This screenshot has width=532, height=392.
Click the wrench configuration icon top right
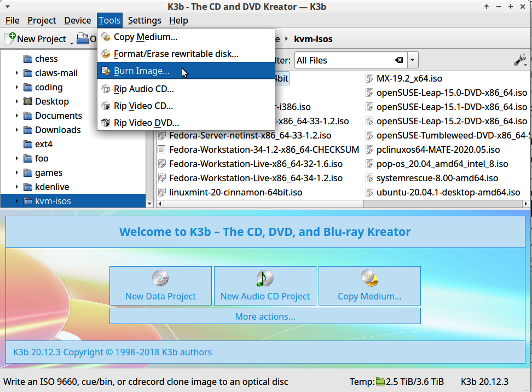pos(519,60)
